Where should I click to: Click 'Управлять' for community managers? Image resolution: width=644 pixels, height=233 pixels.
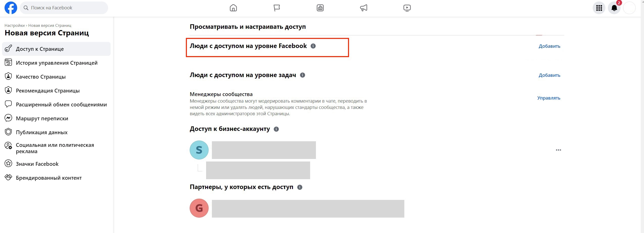tap(549, 98)
